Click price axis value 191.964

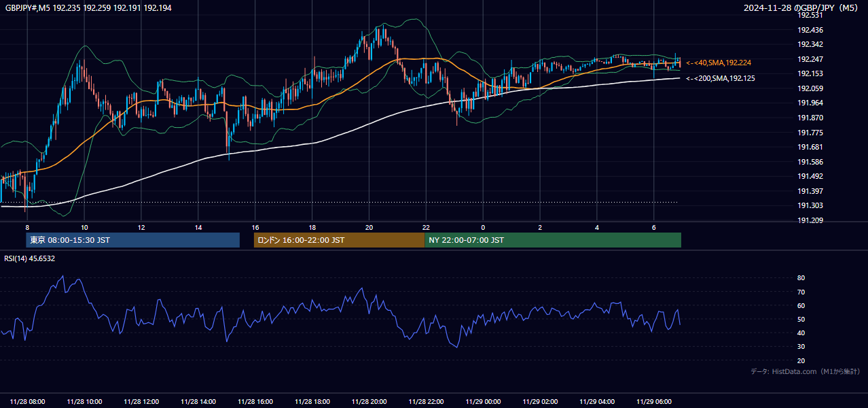point(810,103)
